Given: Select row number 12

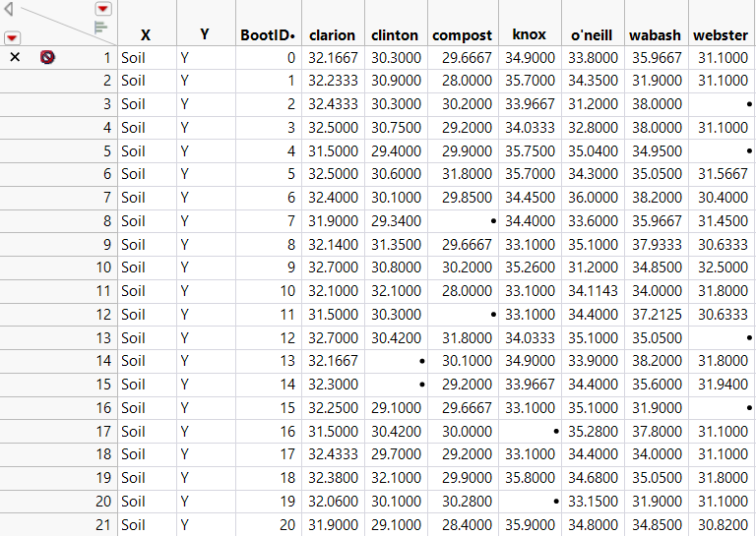Looking at the screenshot, I should pos(102,314).
